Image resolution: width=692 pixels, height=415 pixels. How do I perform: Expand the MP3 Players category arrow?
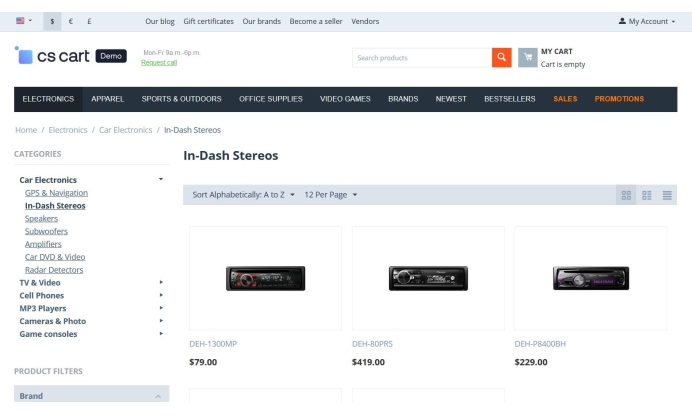161,308
